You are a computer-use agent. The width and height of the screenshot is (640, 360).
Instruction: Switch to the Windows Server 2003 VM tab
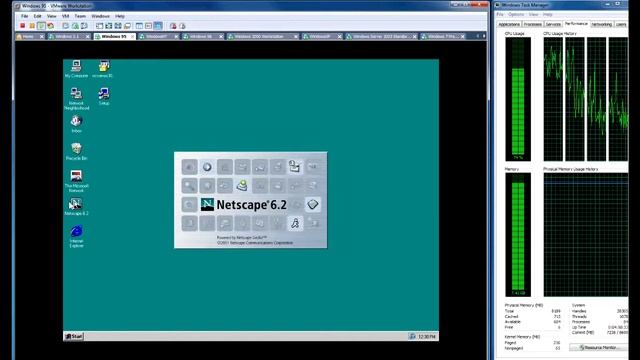pyautogui.click(x=380, y=36)
